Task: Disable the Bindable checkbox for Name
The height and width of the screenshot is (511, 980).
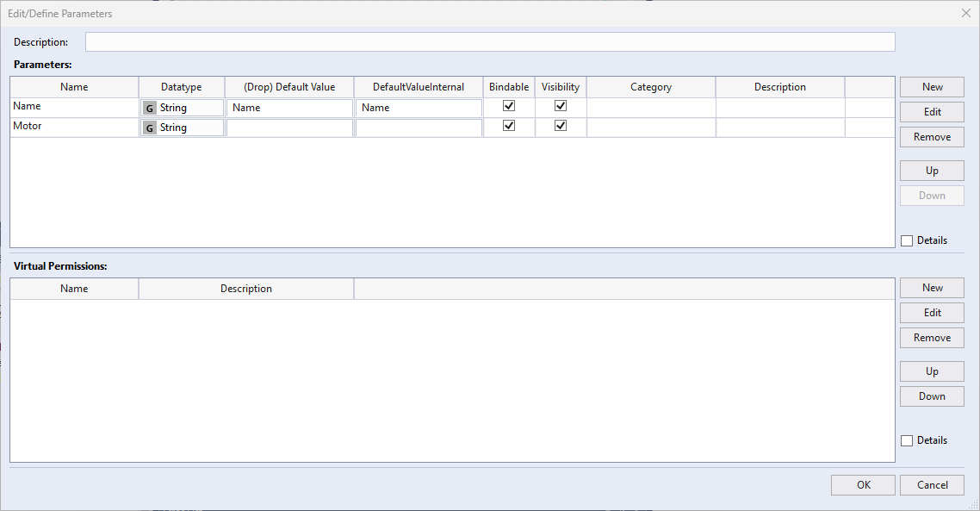Action: tap(508, 106)
